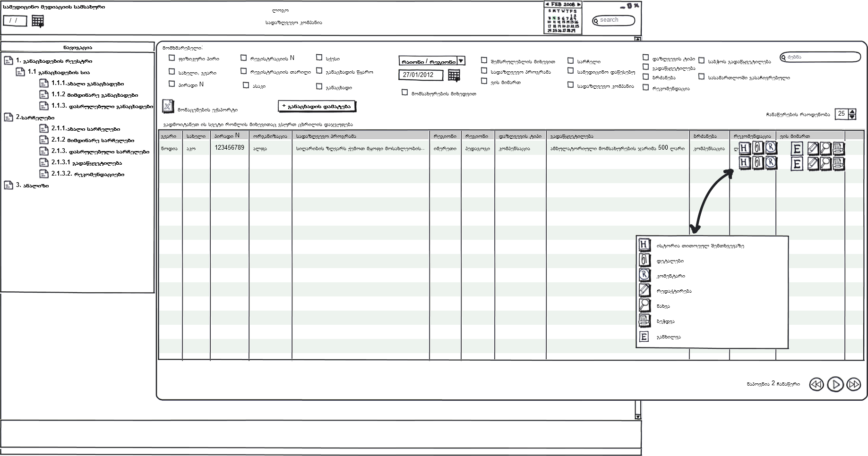The width and height of the screenshot is (868, 456).
Task: Go to the last page of records
Action: point(853,384)
